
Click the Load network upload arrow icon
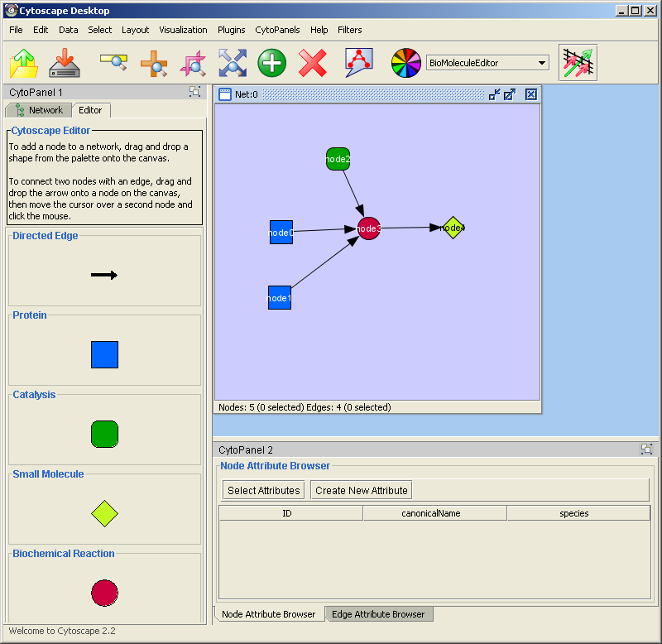pos(24,63)
